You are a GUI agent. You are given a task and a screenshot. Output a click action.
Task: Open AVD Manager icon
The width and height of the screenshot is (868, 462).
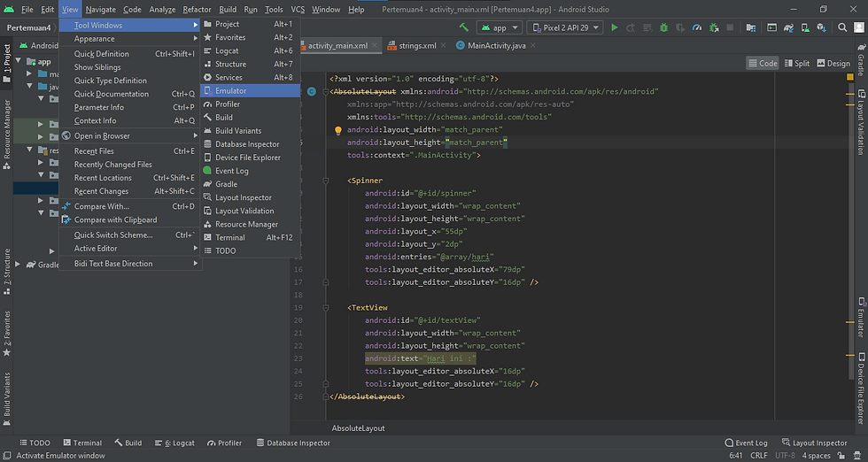coord(805,27)
